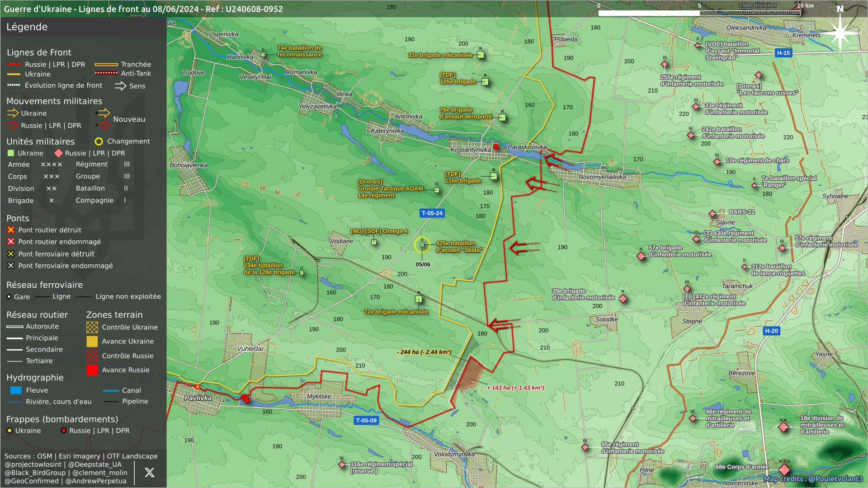Click the red strike dot at Kostiantynivka
Viewport: 868px width, 488px height.
496,146
